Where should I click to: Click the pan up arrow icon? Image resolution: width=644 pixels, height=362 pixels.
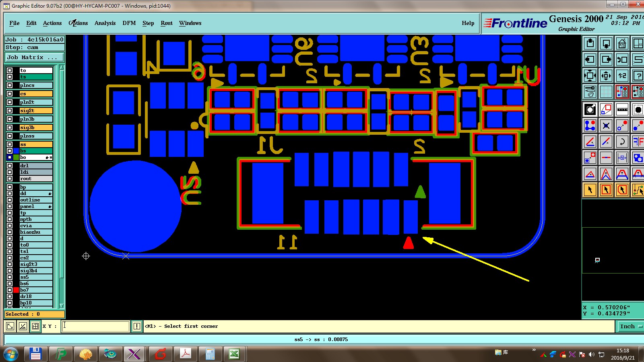tap(590, 43)
